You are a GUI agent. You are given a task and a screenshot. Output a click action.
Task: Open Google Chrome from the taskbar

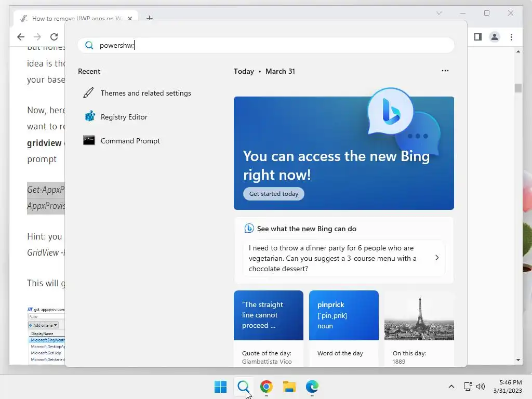267,387
